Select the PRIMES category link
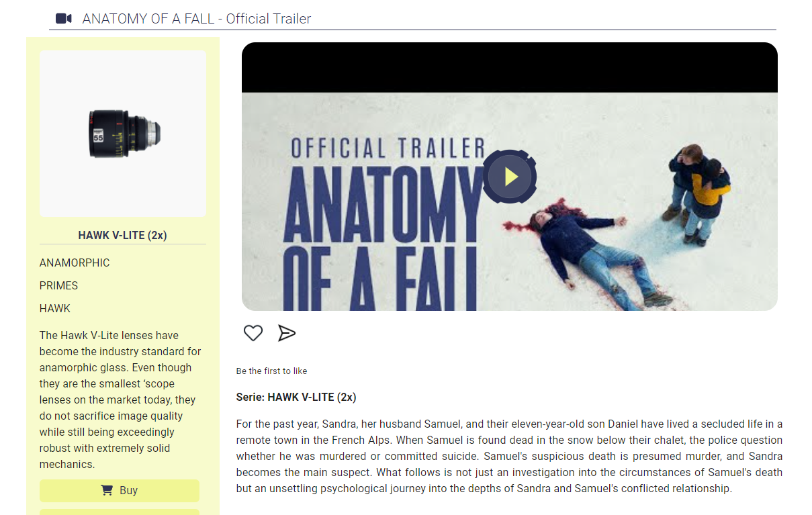812x515 pixels. (58, 285)
